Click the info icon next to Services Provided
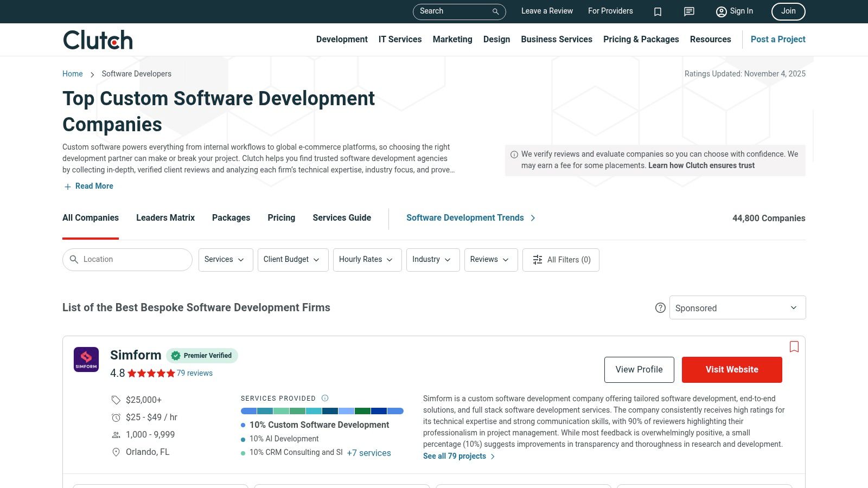This screenshot has width=868, height=488. point(324,398)
